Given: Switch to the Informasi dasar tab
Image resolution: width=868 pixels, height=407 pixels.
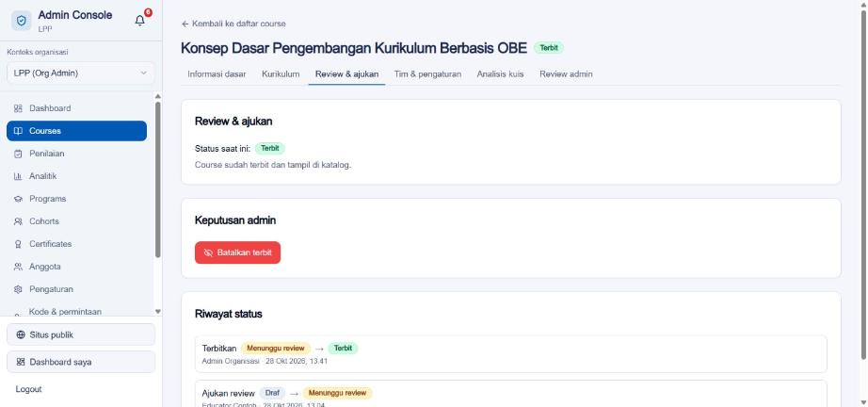Looking at the screenshot, I should click(x=217, y=74).
